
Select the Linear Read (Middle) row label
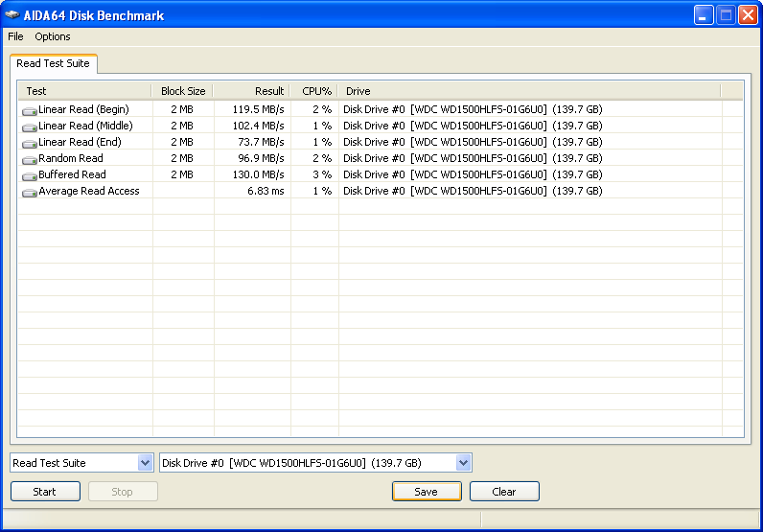tap(85, 126)
